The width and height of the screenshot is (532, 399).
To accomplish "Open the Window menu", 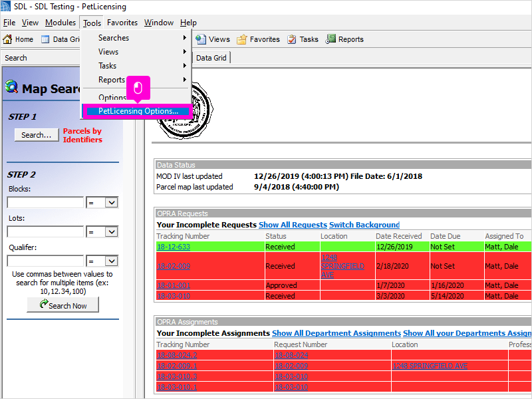I will click(159, 23).
